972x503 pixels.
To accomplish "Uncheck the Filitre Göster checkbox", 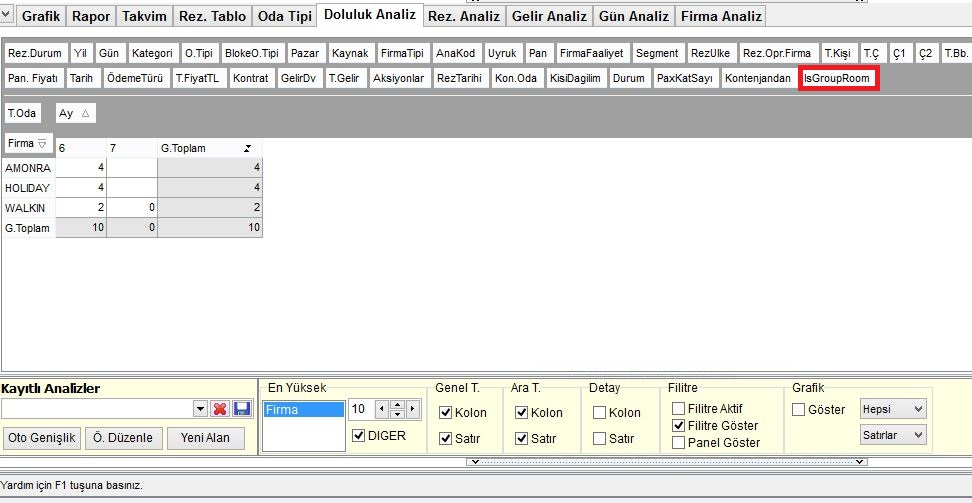I will pos(679,425).
